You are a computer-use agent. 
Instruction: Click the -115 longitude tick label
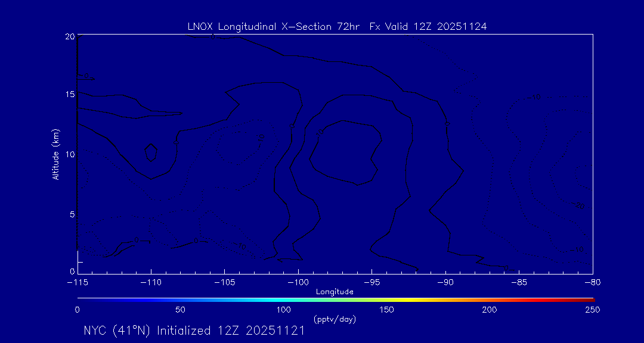tap(77, 282)
